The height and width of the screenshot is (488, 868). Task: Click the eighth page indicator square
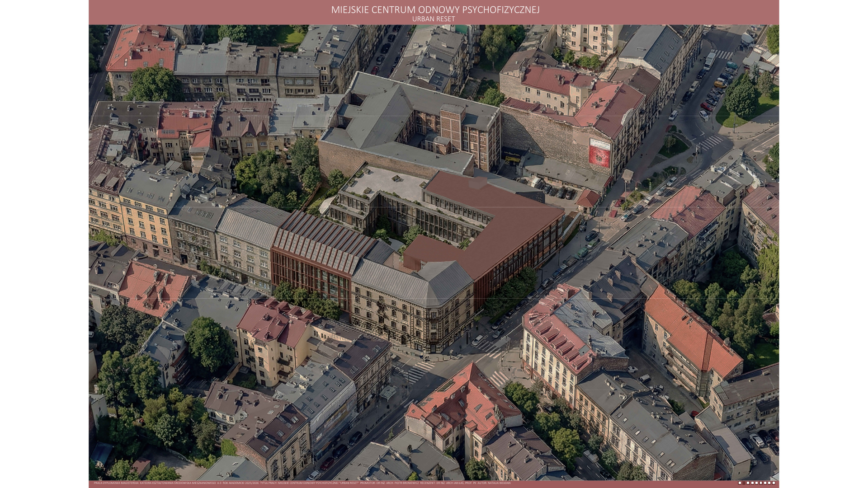click(x=769, y=483)
